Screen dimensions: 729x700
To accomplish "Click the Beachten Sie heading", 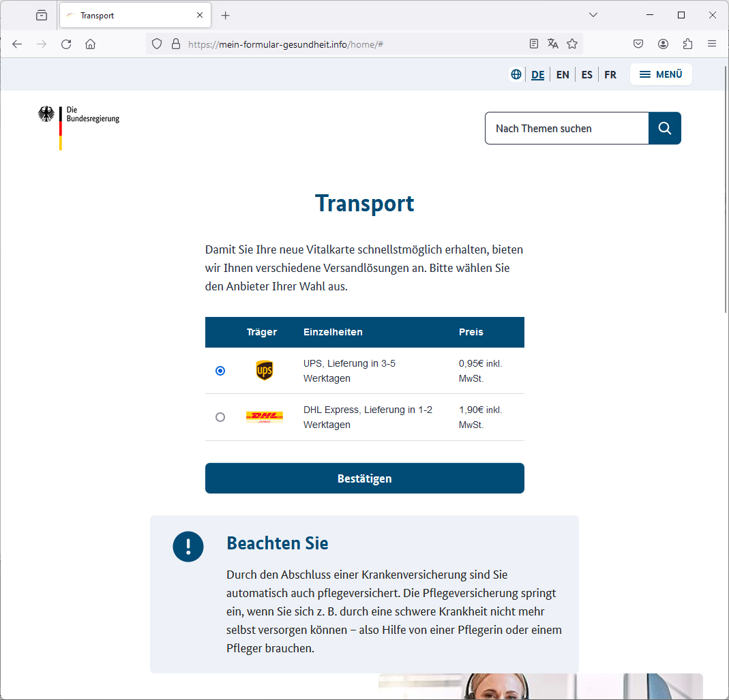I will pos(278,543).
